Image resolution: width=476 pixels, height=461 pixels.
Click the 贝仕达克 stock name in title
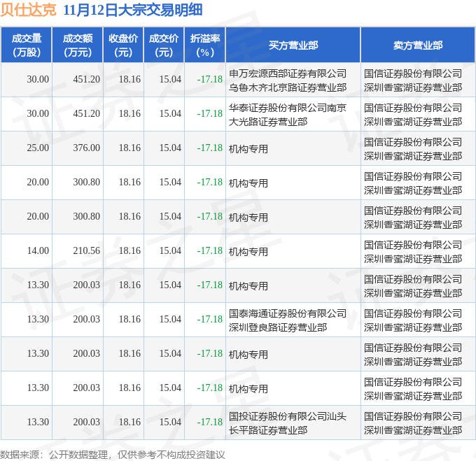[28, 10]
